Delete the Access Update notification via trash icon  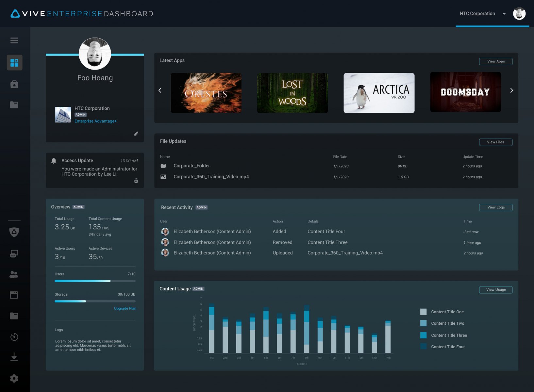click(x=136, y=181)
